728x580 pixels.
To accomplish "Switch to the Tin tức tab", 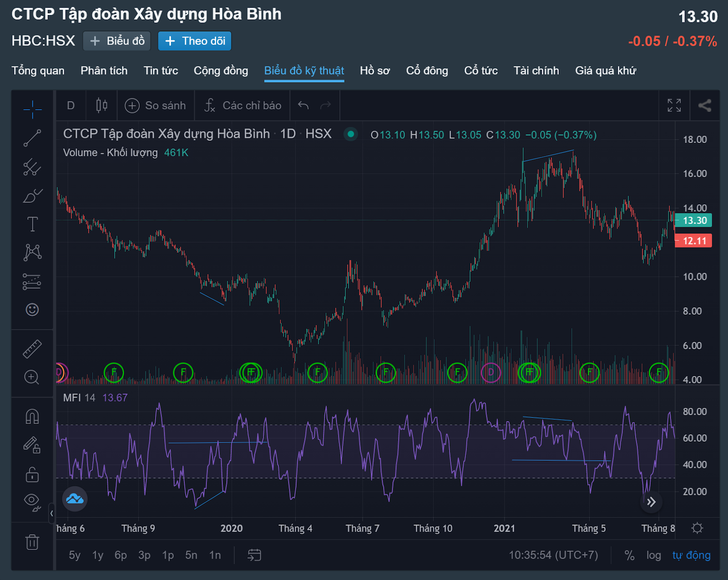I will [x=161, y=71].
